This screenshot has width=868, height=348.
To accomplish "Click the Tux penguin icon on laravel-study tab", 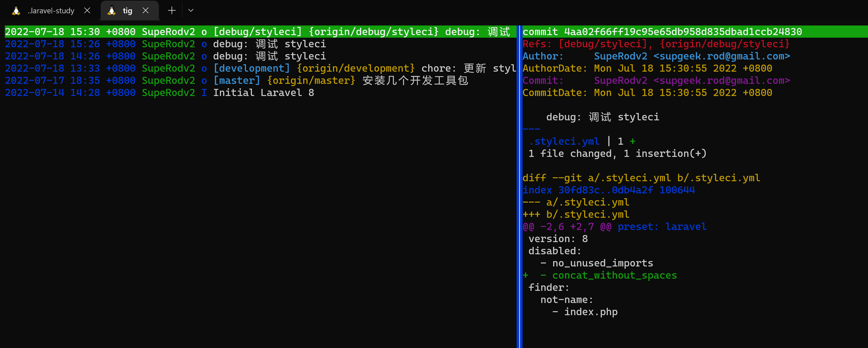I will [16, 11].
